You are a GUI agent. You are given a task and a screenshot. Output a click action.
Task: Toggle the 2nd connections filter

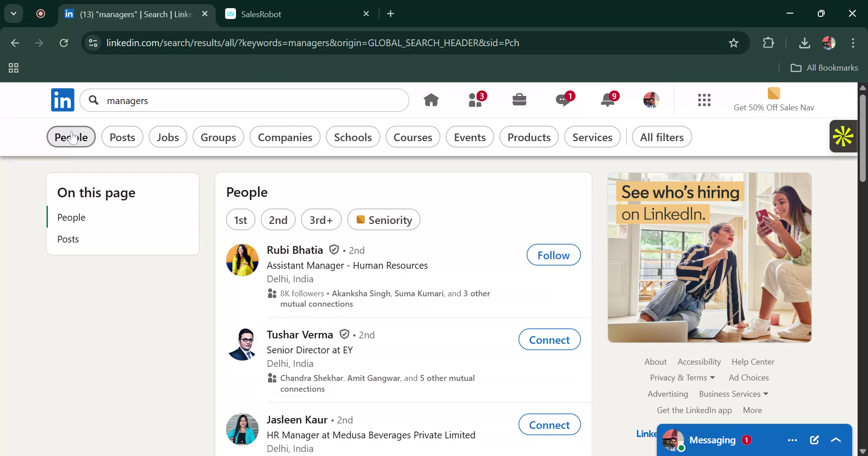pos(278,219)
